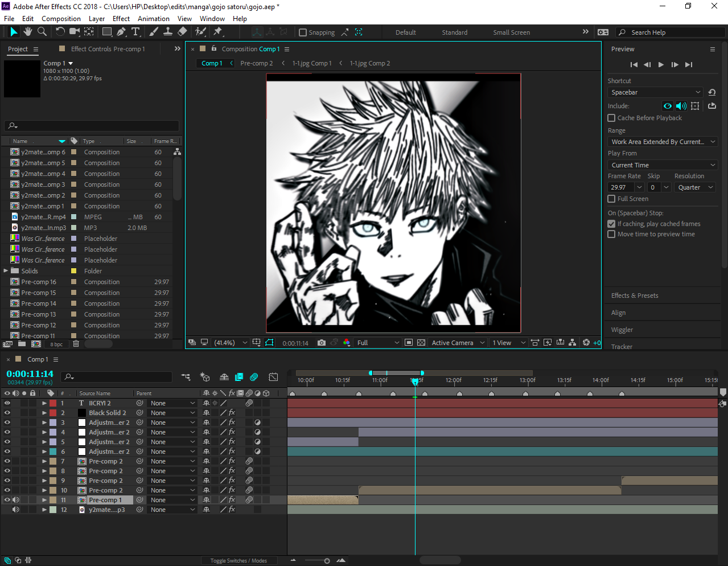Hide the IICRYI 2 text layer
728x566 pixels.
tap(7, 403)
